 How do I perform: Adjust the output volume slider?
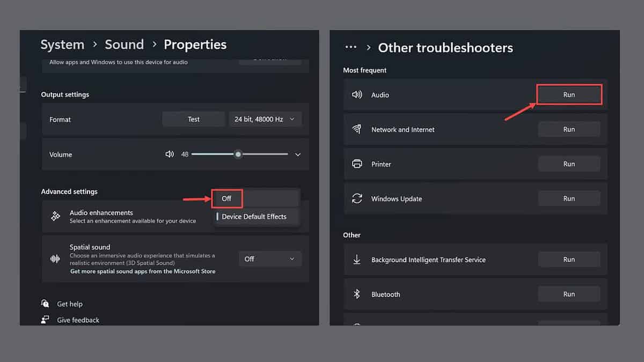click(238, 154)
